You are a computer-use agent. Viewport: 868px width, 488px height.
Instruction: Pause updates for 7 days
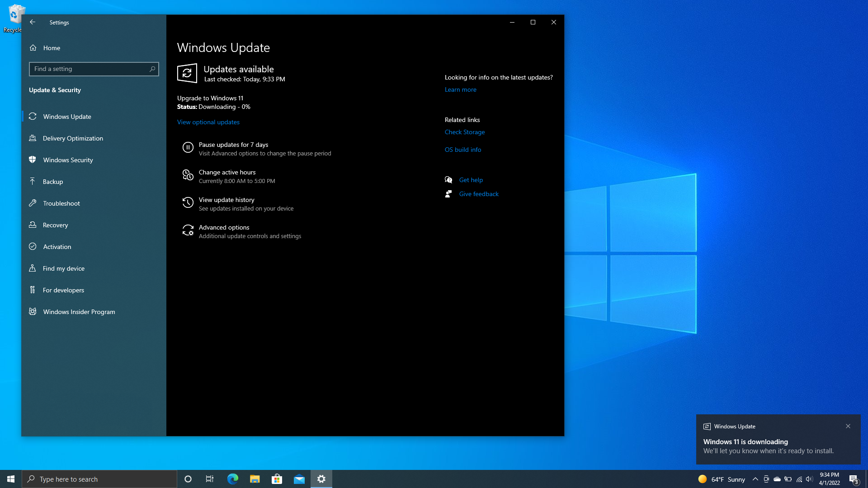pyautogui.click(x=257, y=149)
